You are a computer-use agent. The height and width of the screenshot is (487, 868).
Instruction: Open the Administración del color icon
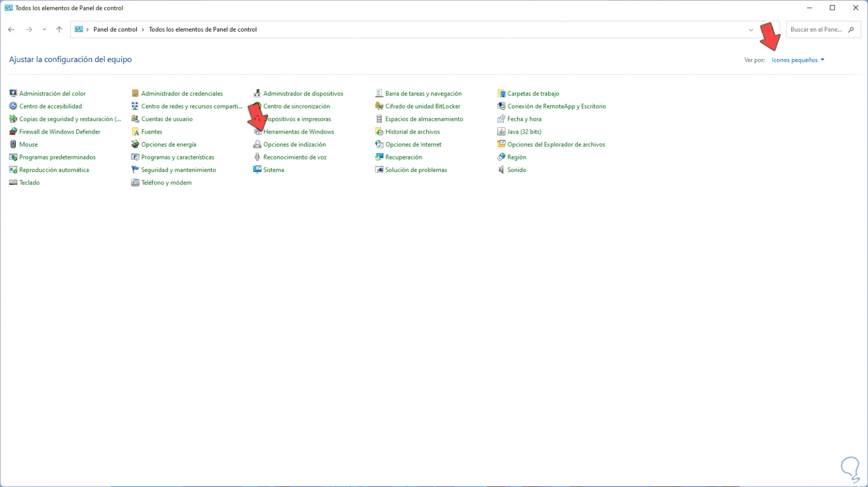(x=13, y=94)
